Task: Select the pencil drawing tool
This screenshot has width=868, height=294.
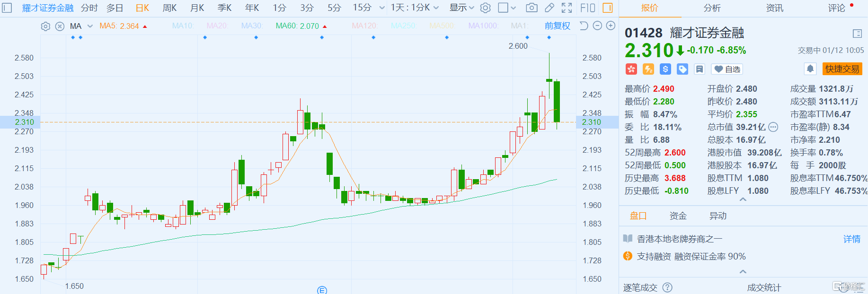Action: coord(549,8)
